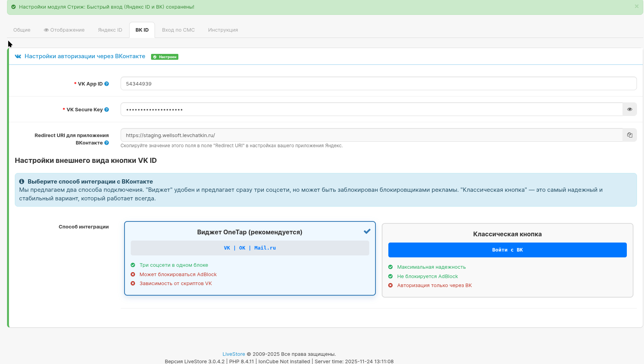
Task: Click into the VK App ID field
Action: click(x=378, y=84)
